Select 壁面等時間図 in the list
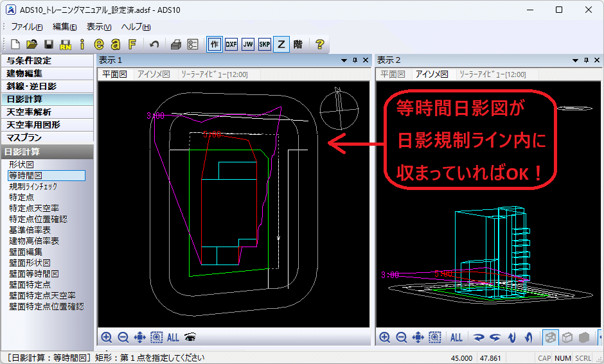Viewport: 604px width, 364px height. tap(34, 274)
